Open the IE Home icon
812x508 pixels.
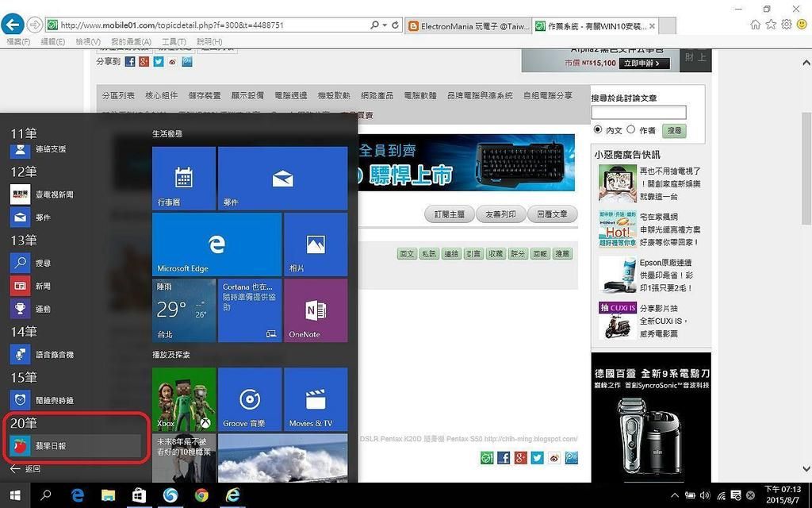tap(755, 25)
